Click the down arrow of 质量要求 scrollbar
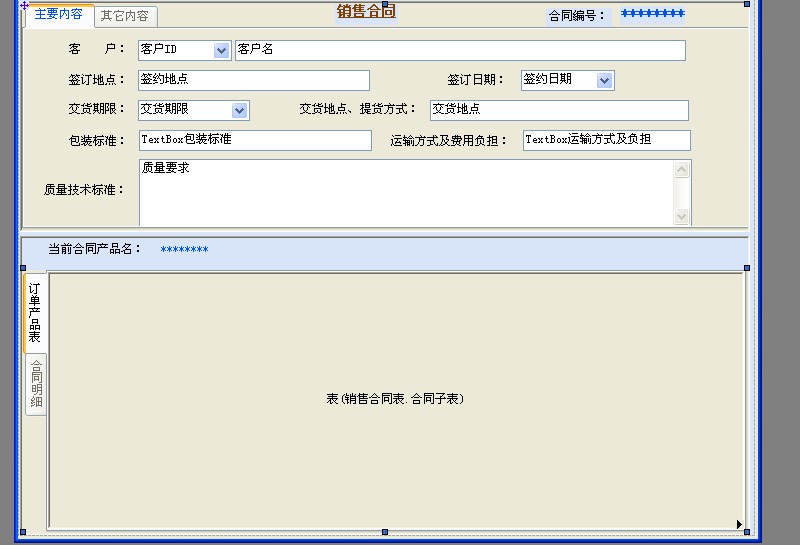 tap(682, 216)
